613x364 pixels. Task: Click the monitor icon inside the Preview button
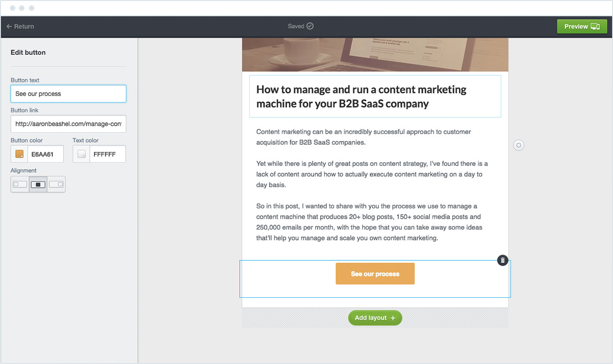pos(594,26)
